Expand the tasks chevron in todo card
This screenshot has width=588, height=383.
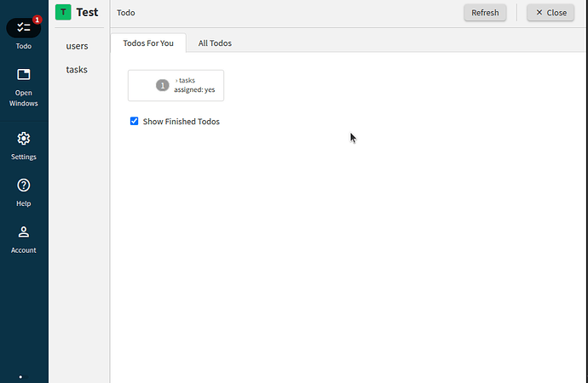[x=176, y=81]
